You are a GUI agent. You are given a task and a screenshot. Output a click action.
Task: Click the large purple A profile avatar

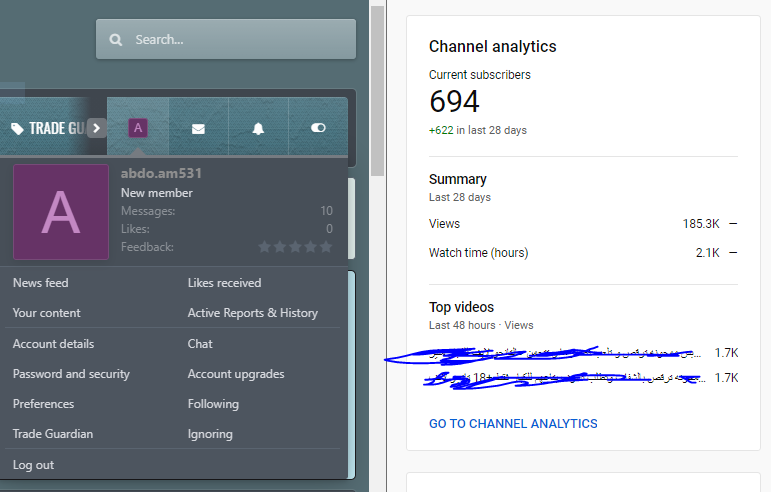61,212
